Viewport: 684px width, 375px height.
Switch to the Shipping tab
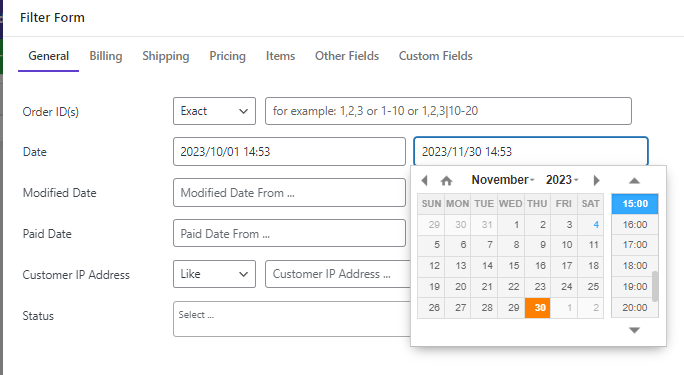pos(166,56)
